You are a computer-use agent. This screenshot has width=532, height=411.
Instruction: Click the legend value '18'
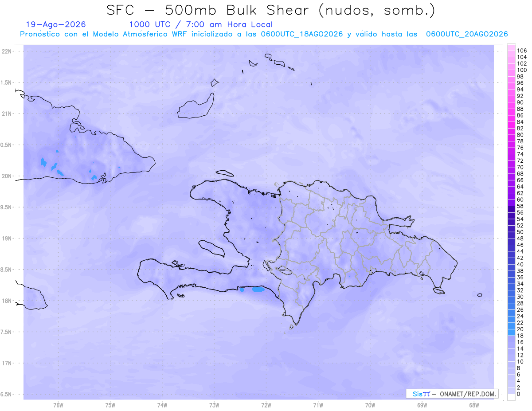click(x=520, y=336)
